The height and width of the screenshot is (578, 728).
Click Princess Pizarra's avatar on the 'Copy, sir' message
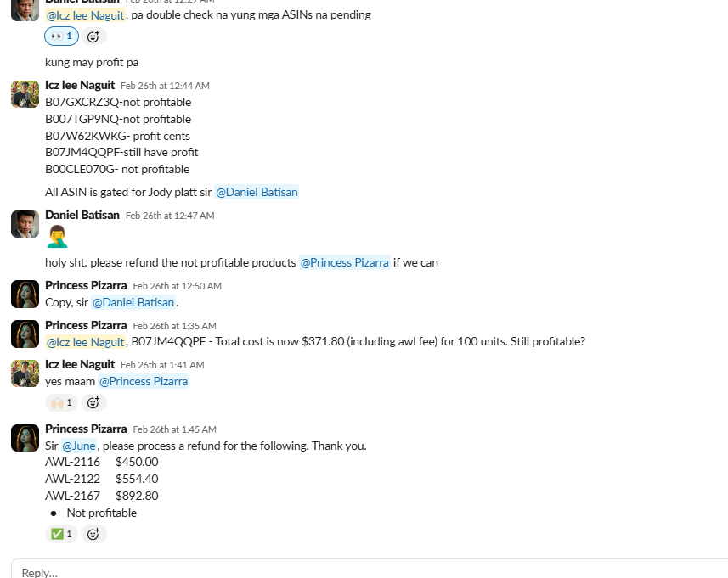(25, 294)
